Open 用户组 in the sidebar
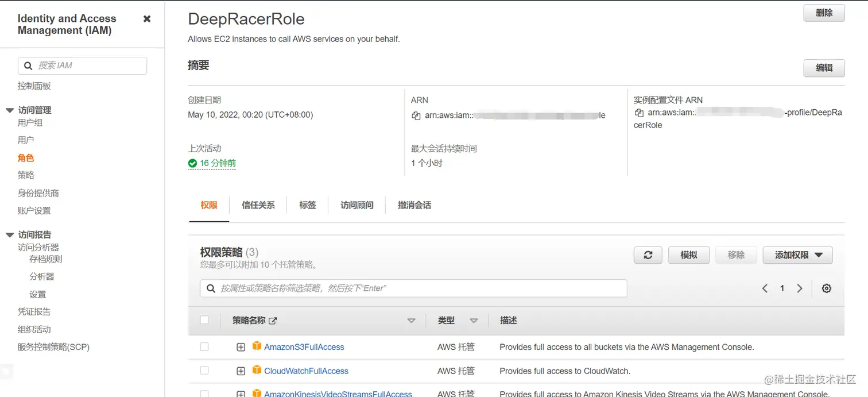This screenshot has width=868, height=397. coord(30,123)
